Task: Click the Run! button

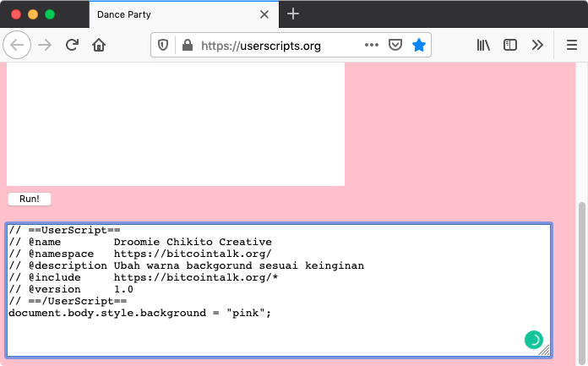Action: [x=30, y=199]
